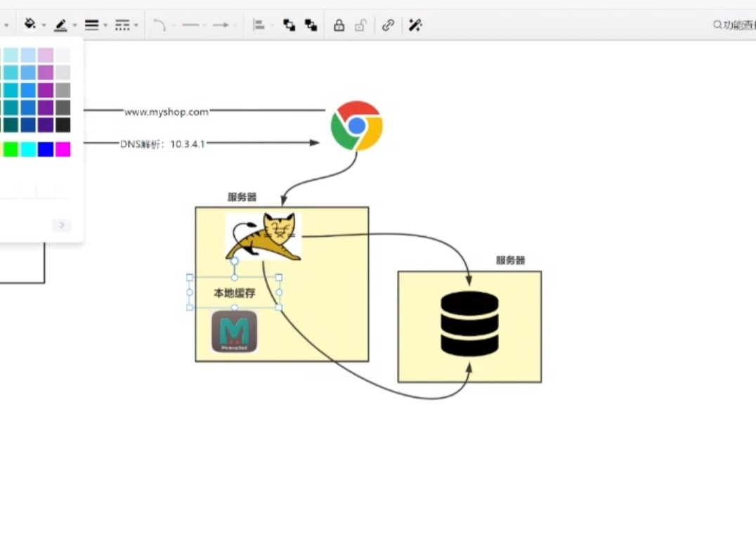Click 服务器 label above the database box
Screen dimensions: 756x549
pyautogui.click(x=511, y=260)
